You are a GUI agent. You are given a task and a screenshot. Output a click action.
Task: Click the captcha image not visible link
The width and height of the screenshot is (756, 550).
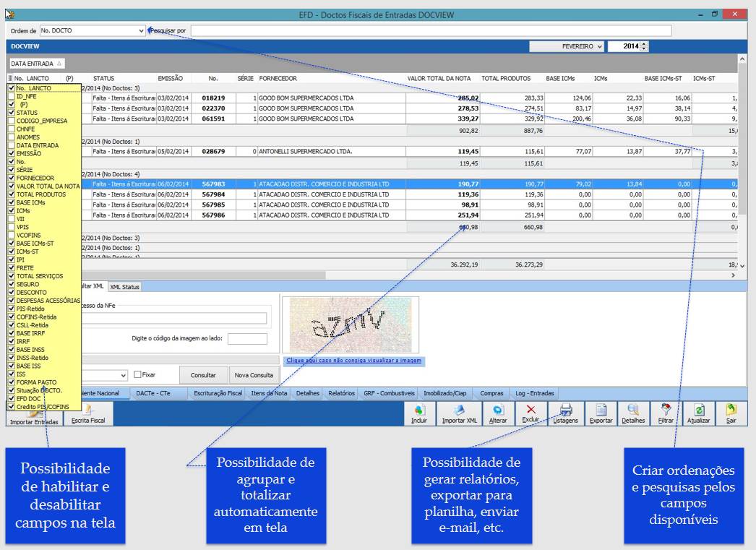click(x=353, y=360)
